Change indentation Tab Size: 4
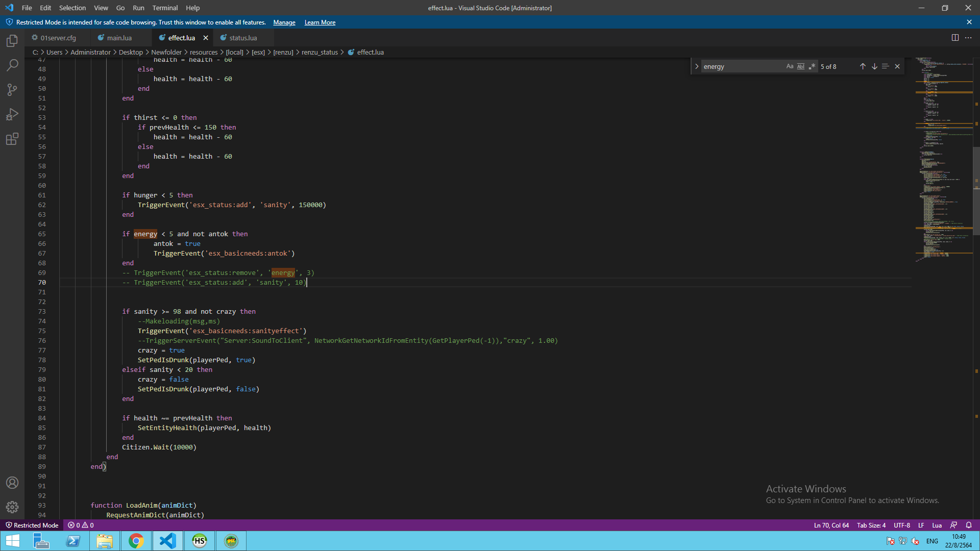The width and height of the screenshot is (980, 551). tap(871, 525)
